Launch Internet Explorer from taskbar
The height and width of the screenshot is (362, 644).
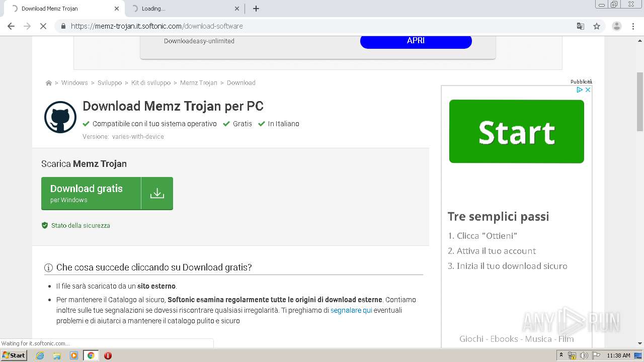pyautogui.click(x=40, y=355)
